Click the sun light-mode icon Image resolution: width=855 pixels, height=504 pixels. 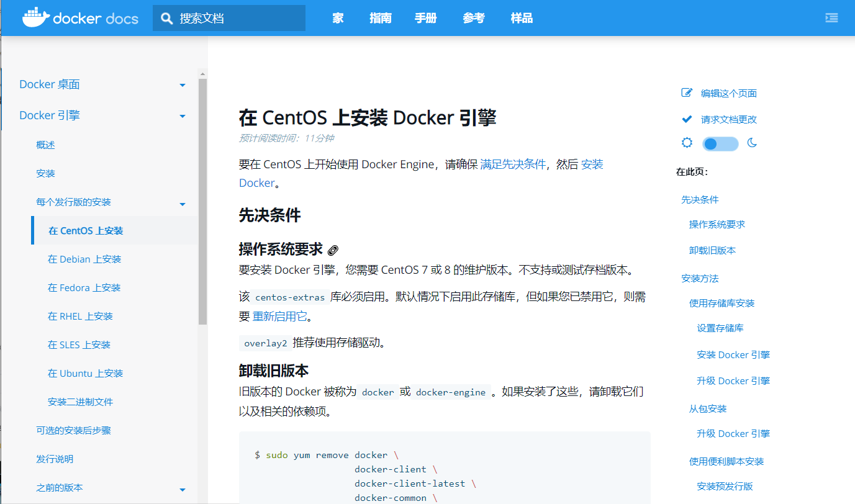[687, 143]
